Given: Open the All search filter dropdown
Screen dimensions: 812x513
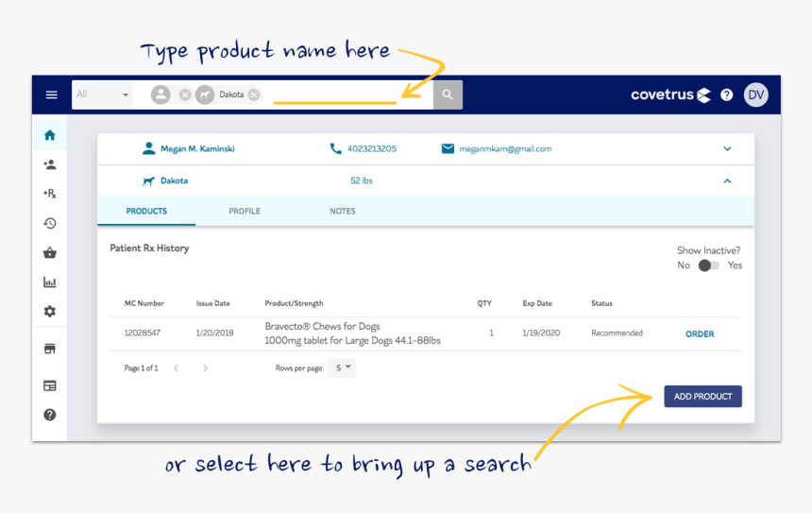Looking at the screenshot, I should click(x=103, y=94).
